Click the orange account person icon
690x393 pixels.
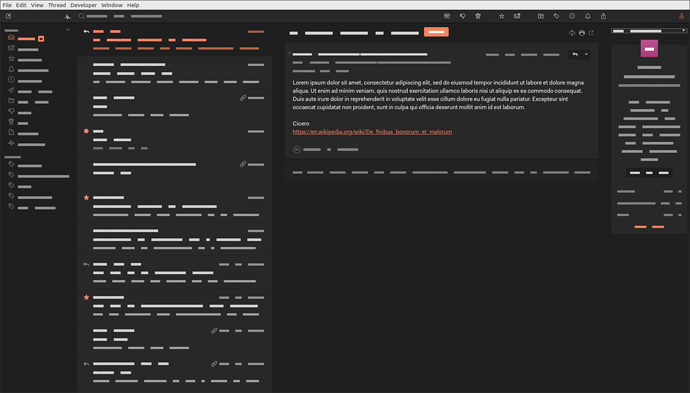[682, 16]
